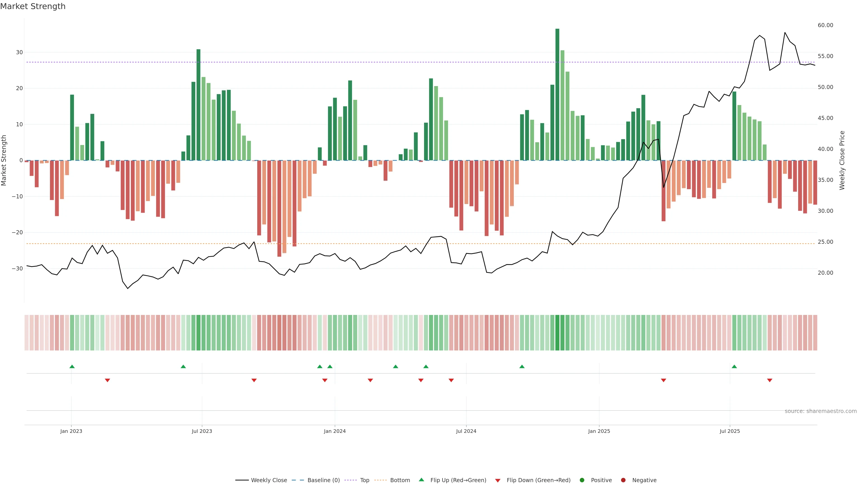Screen dimensions: 868x488
Task: Click the flip-down marker nearest Aug 2025
Action: [x=770, y=380]
